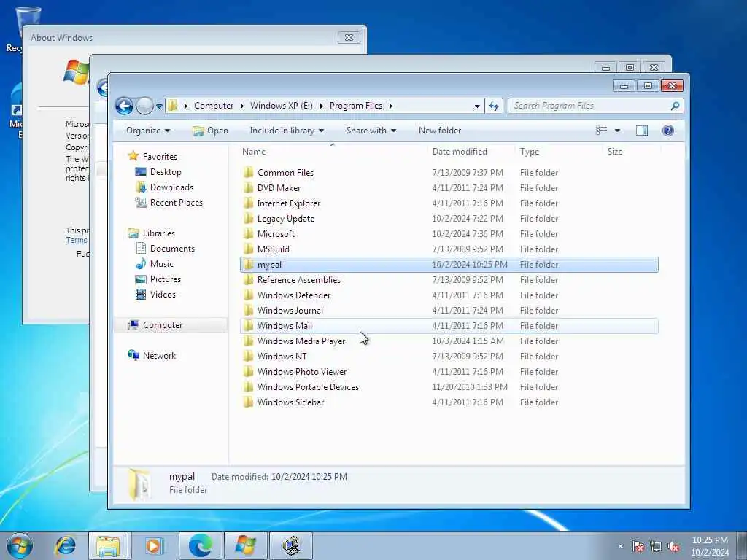The height and width of the screenshot is (560, 747).
Task: Click Open in the toolbar
Action: [x=211, y=131]
